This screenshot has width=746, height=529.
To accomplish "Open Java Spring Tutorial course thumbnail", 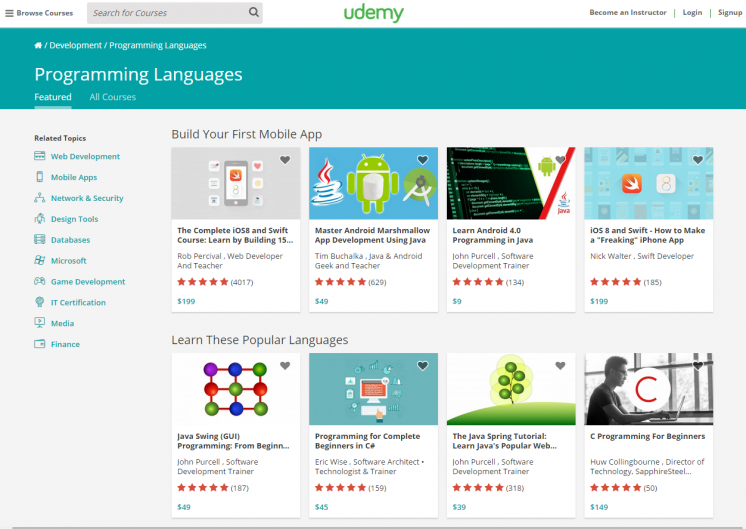I will pyautogui.click(x=511, y=389).
